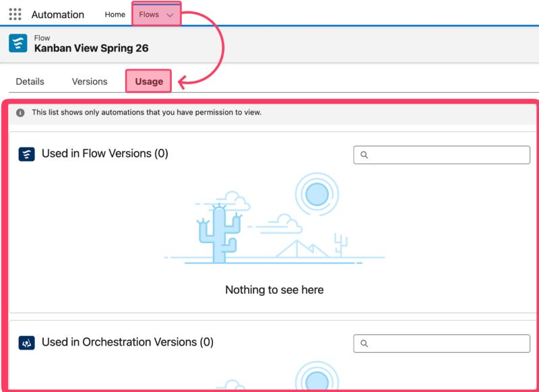Select the Usage tab
This screenshot has height=392, width=539.
(x=148, y=81)
